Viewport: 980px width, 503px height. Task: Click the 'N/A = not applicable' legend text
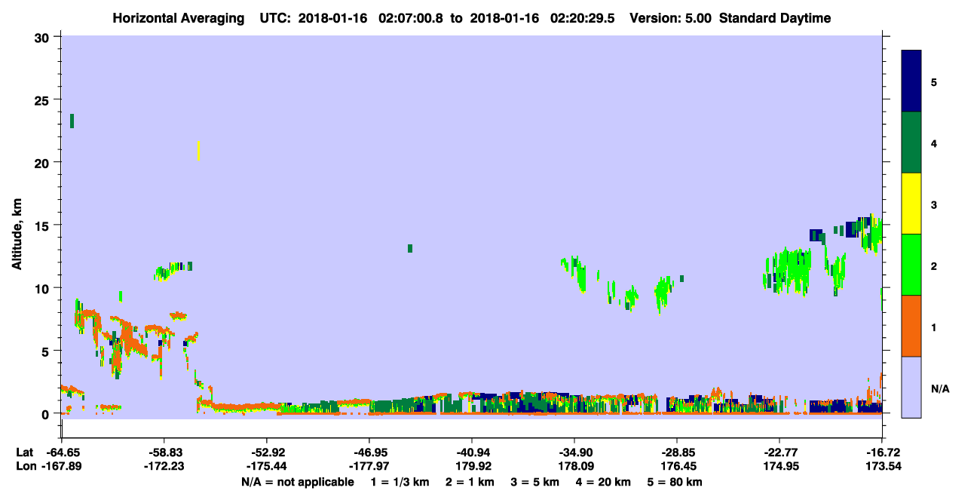297,482
